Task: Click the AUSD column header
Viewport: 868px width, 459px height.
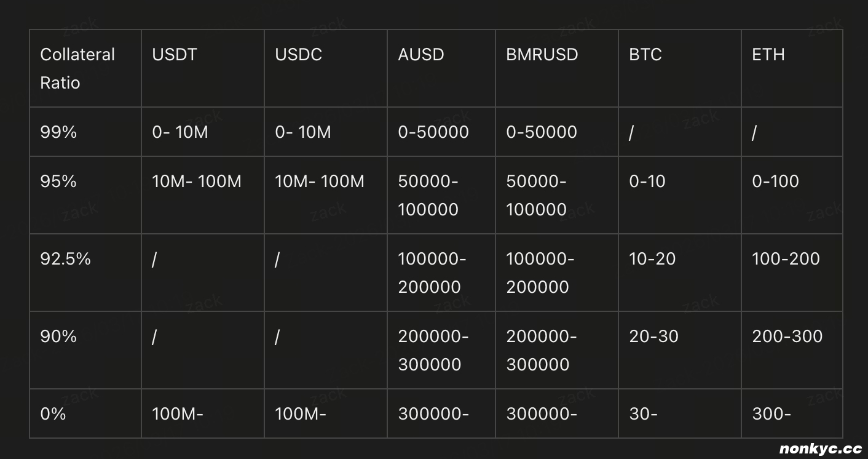Action: (421, 55)
